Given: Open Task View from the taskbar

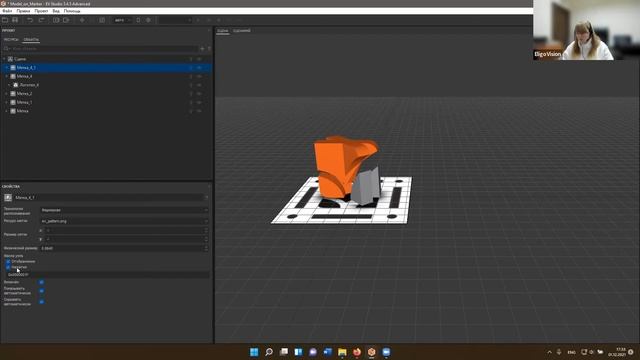Looking at the screenshot, I should (x=284, y=352).
